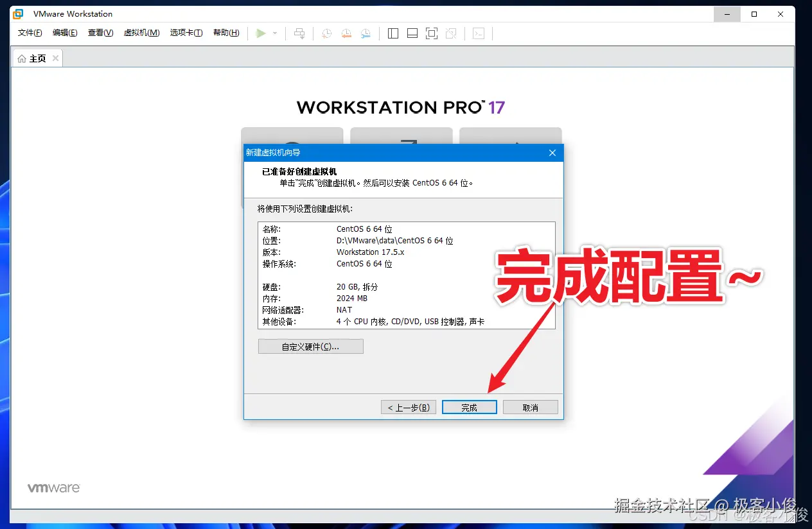Click the green Power On play icon
Image resolution: width=812 pixels, height=529 pixels.
tap(261, 33)
